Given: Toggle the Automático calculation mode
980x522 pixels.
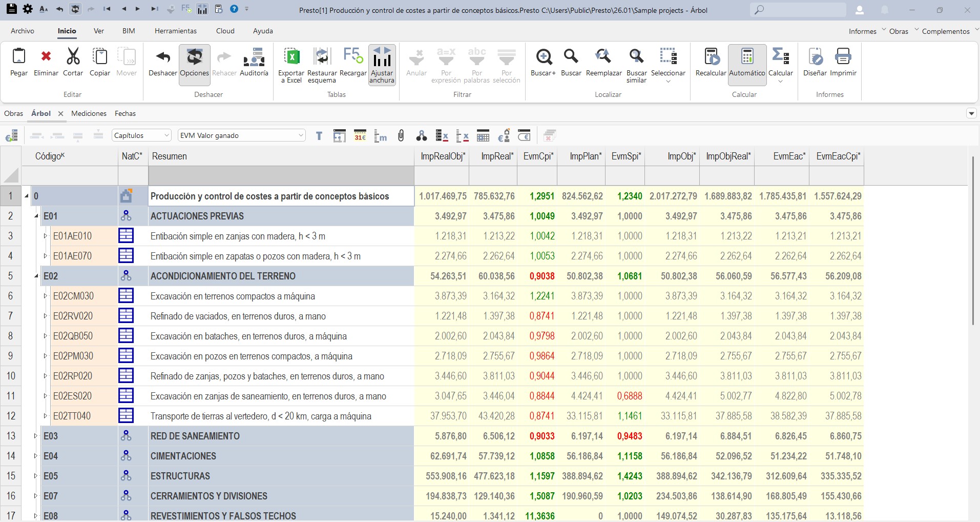Looking at the screenshot, I should click(x=747, y=64).
